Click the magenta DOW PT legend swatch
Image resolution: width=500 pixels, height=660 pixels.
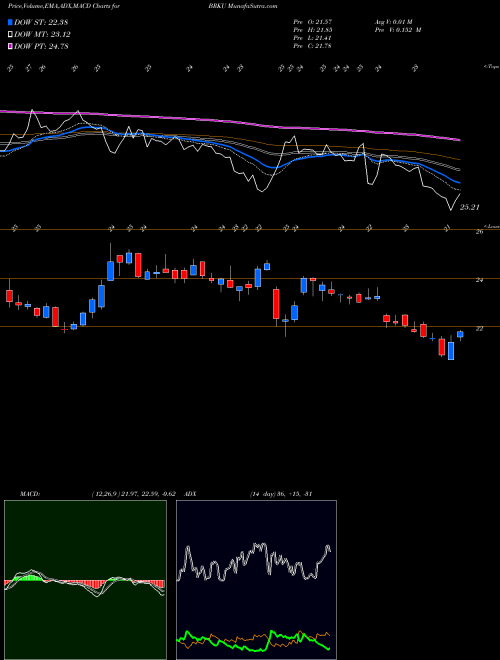[10, 46]
